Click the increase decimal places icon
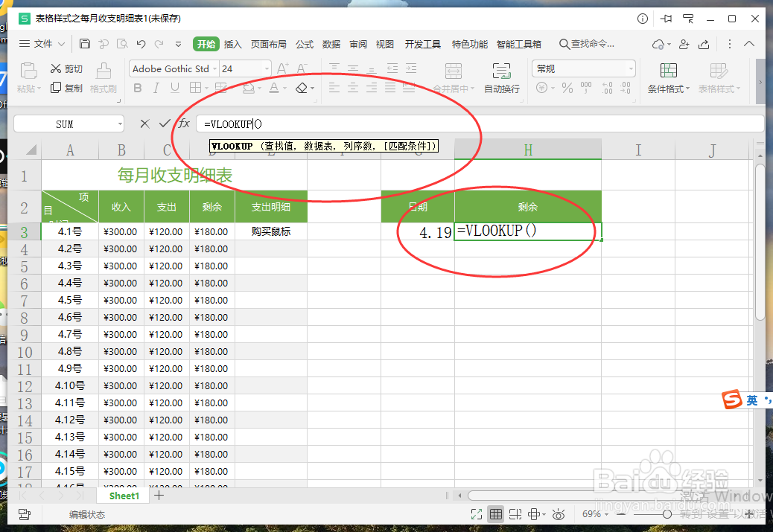This screenshot has height=532, width=773. click(x=607, y=88)
